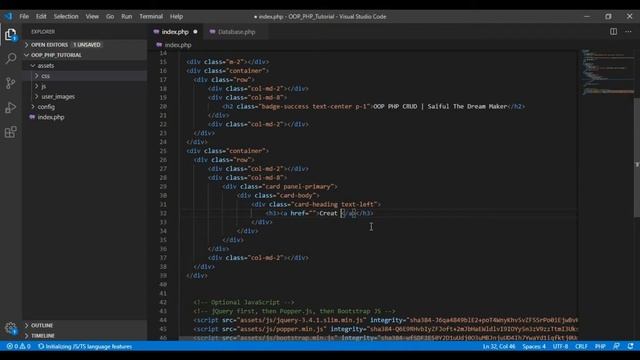The width and height of the screenshot is (640, 360).
Task: Click Initializing JS/TS language features status
Action: point(85,346)
